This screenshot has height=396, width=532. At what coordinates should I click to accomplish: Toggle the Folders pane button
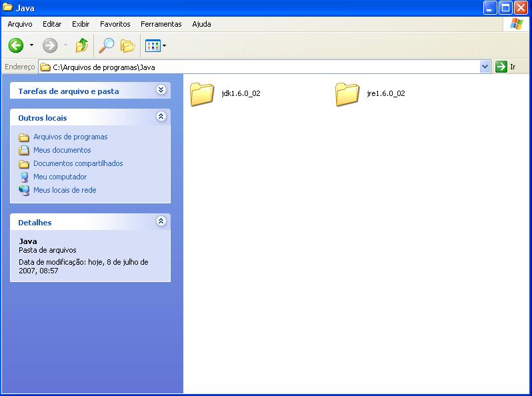pos(127,45)
